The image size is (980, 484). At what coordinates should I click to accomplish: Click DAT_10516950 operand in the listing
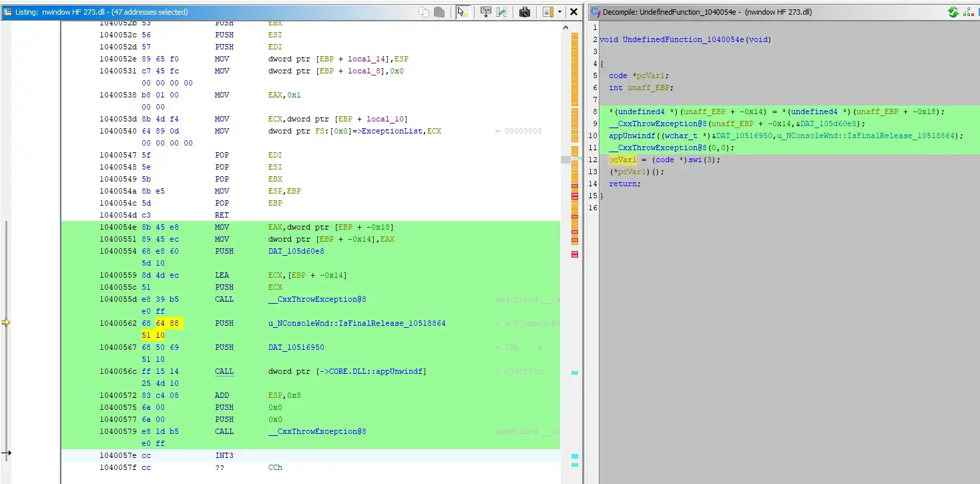pos(296,347)
